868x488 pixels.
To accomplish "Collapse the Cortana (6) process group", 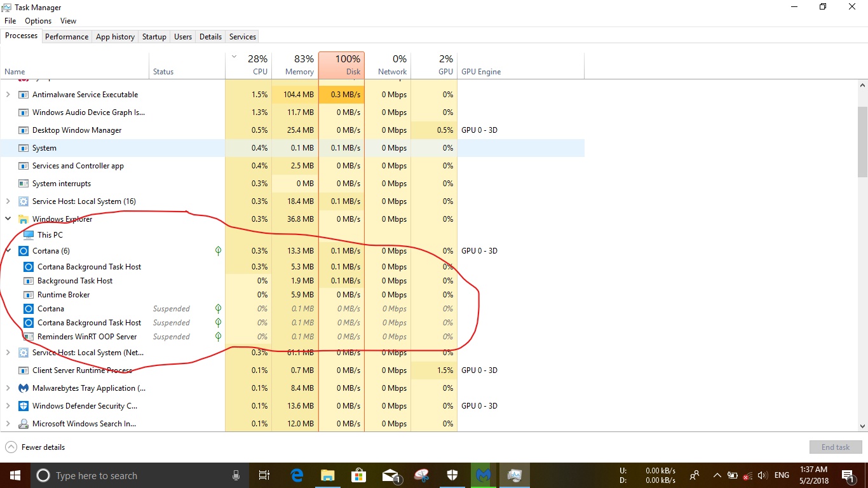I will [x=8, y=251].
